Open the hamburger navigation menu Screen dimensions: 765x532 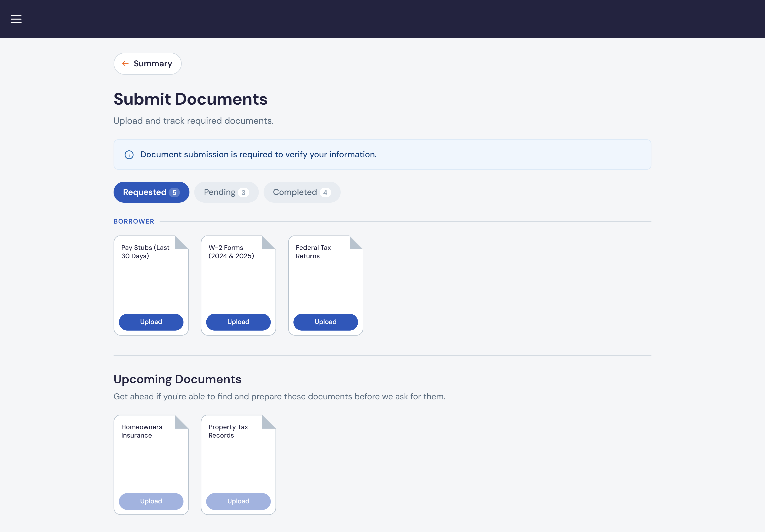16,19
